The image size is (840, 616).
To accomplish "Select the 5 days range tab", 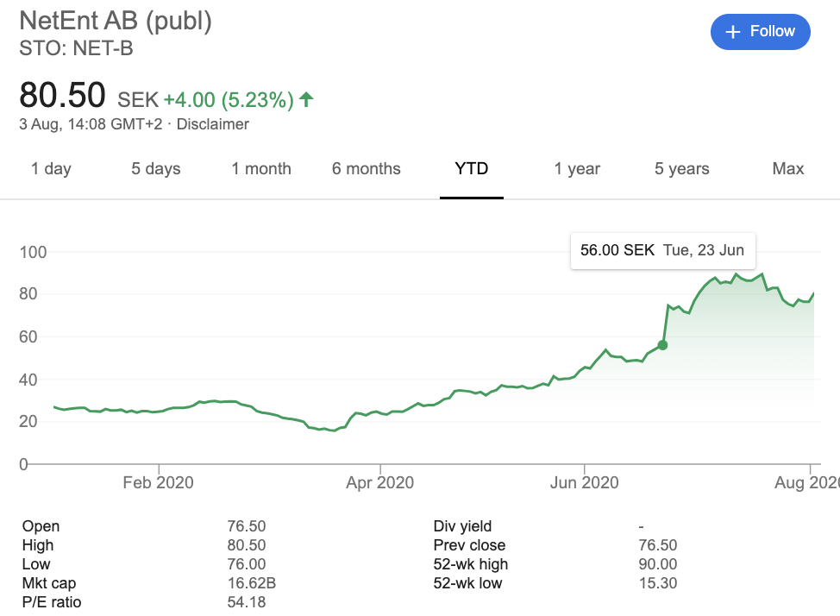I will point(156,169).
